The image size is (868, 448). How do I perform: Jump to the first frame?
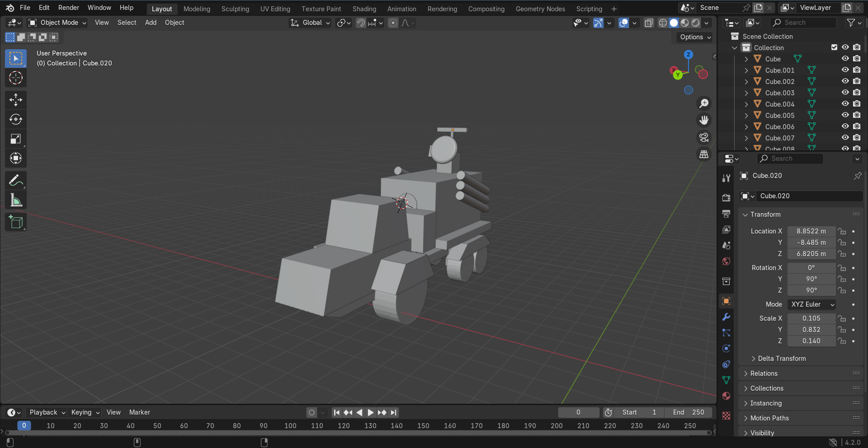(x=336, y=412)
